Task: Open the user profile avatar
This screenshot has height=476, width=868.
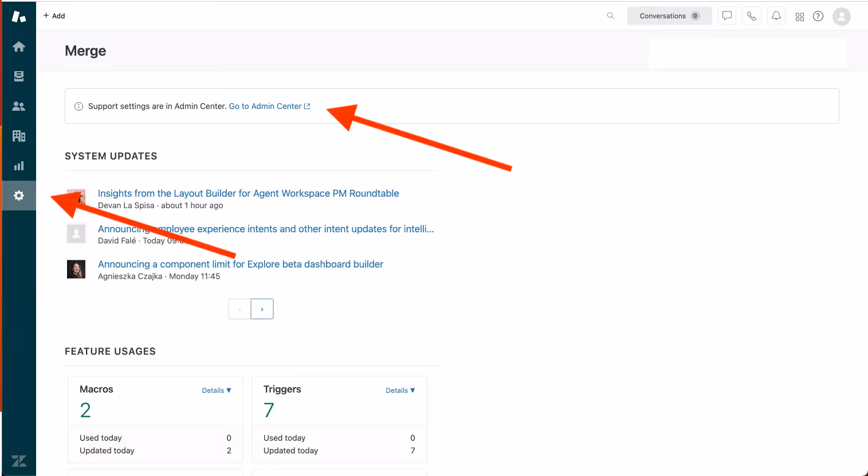Action: click(x=842, y=16)
